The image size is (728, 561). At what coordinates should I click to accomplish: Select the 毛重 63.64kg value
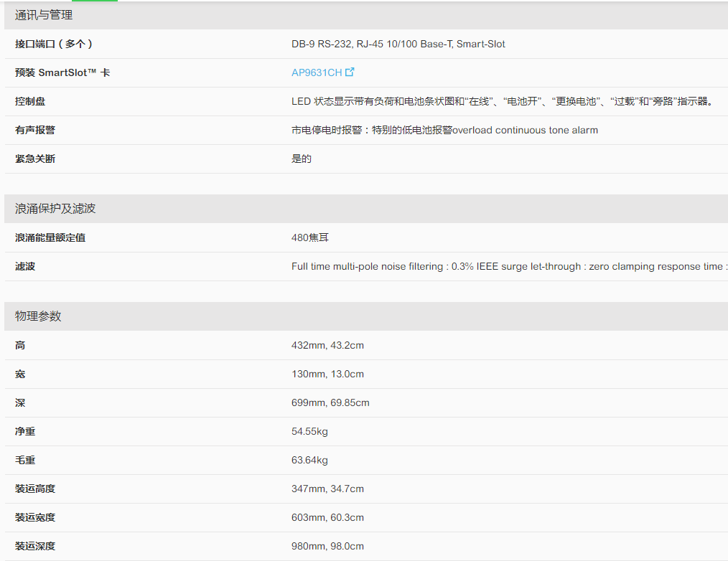click(309, 460)
